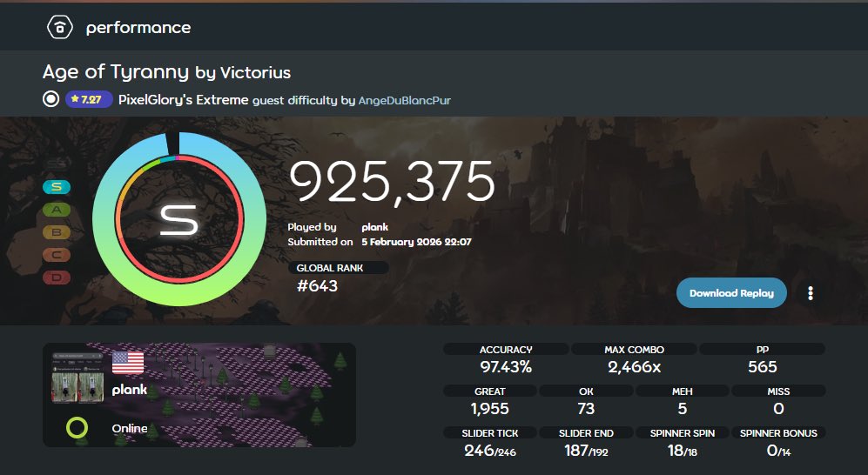
Task: Click the MAX COMBO label
Action: coord(635,350)
